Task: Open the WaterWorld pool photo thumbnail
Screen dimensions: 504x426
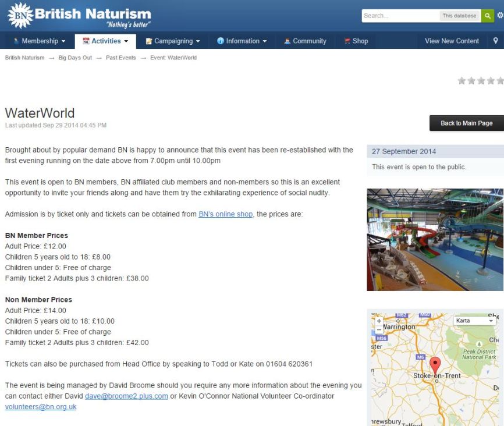Action: [x=435, y=239]
